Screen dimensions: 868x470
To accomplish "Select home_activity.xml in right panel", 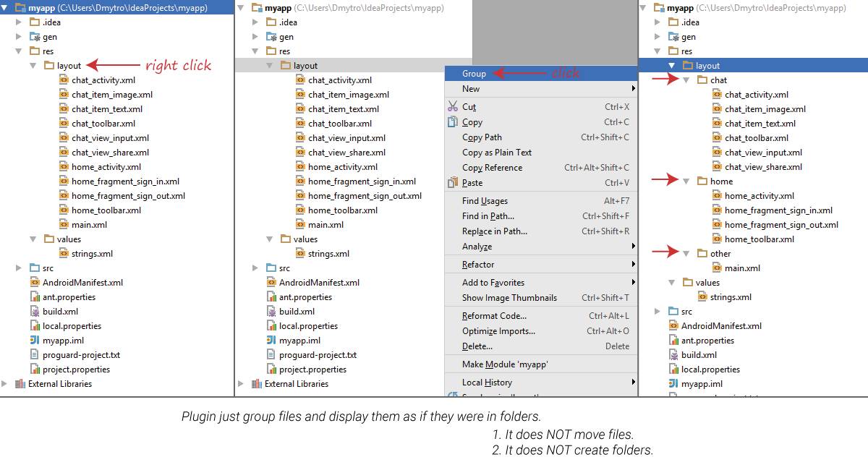I will pyautogui.click(x=759, y=196).
